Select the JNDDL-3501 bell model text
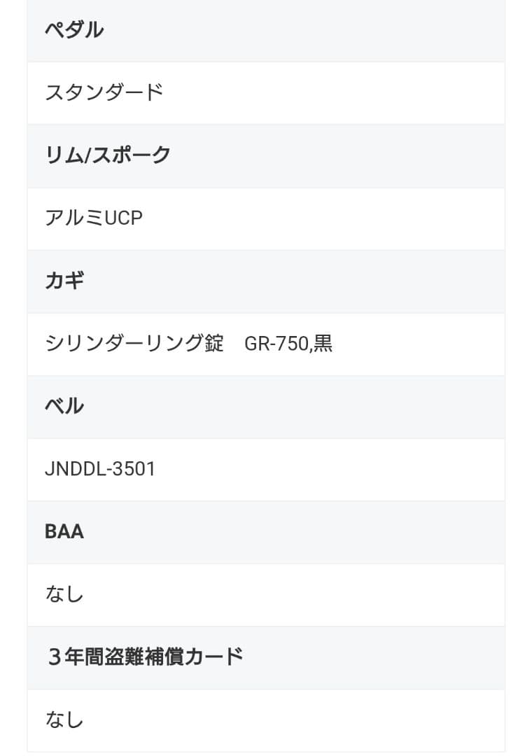 tap(100, 468)
